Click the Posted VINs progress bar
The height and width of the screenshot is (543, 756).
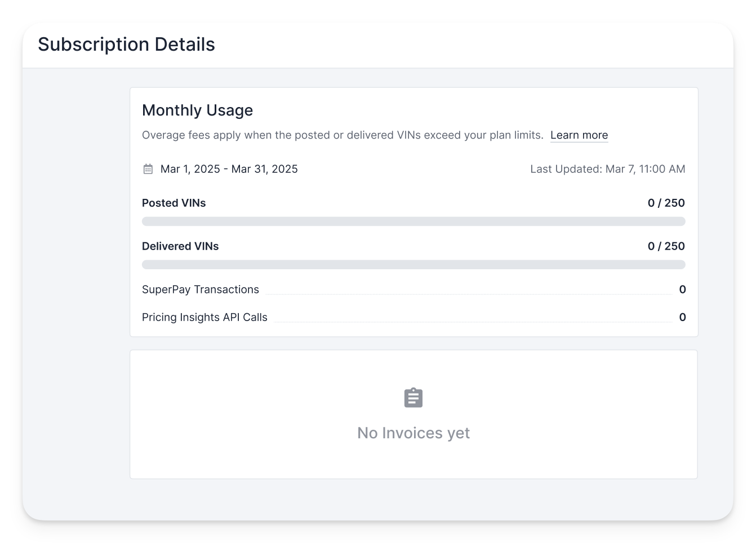413,221
